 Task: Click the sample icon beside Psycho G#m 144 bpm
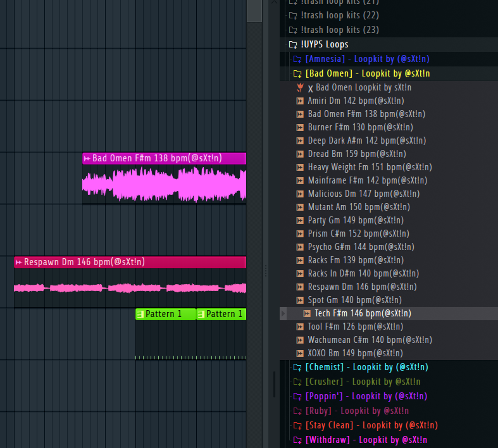point(301,247)
